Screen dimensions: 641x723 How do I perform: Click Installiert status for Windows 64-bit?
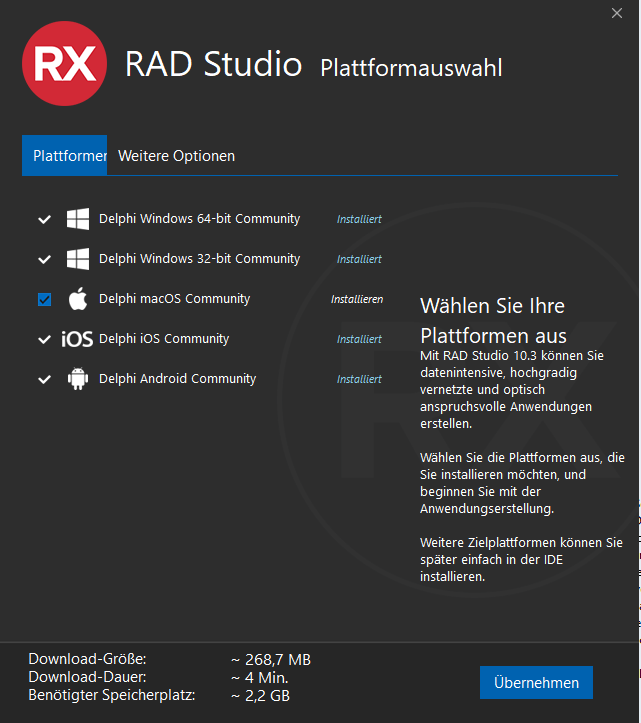coord(359,219)
